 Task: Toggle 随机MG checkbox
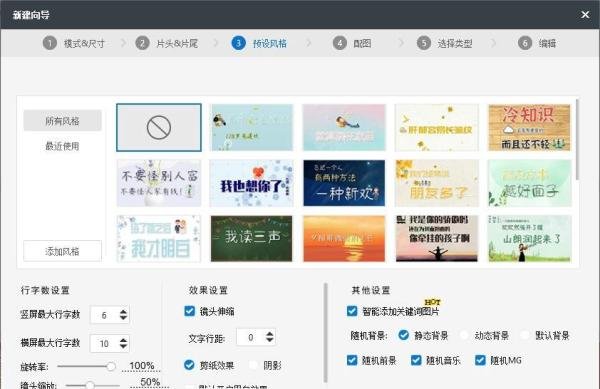tap(480, 360)
